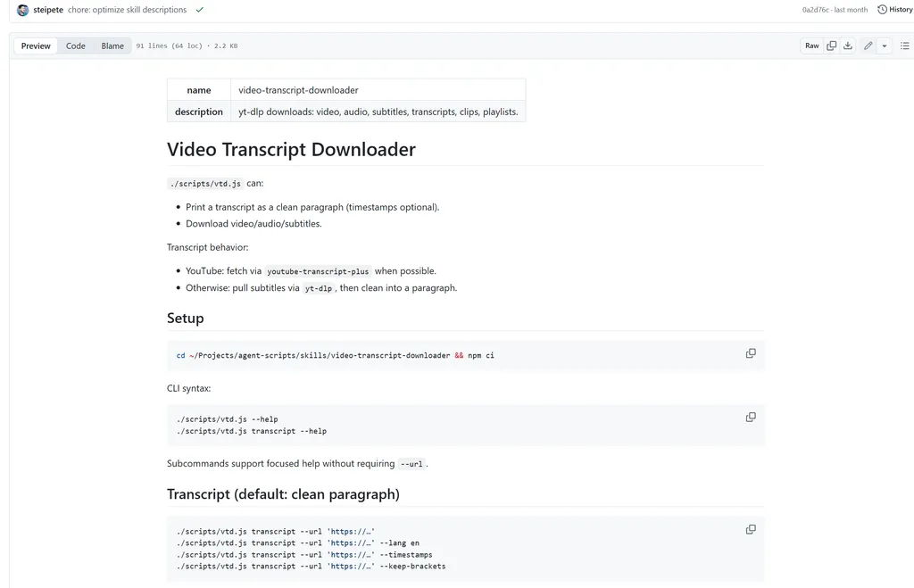Click the '--url' inline code

point(411,464)
